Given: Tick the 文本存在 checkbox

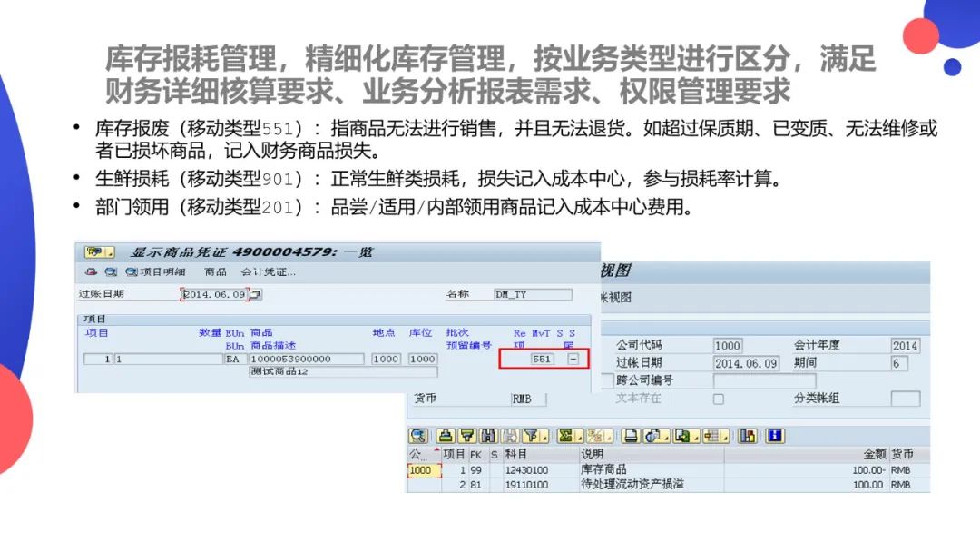Looking at the screenshot, I should pyautogui.click(x=719, y=399).
